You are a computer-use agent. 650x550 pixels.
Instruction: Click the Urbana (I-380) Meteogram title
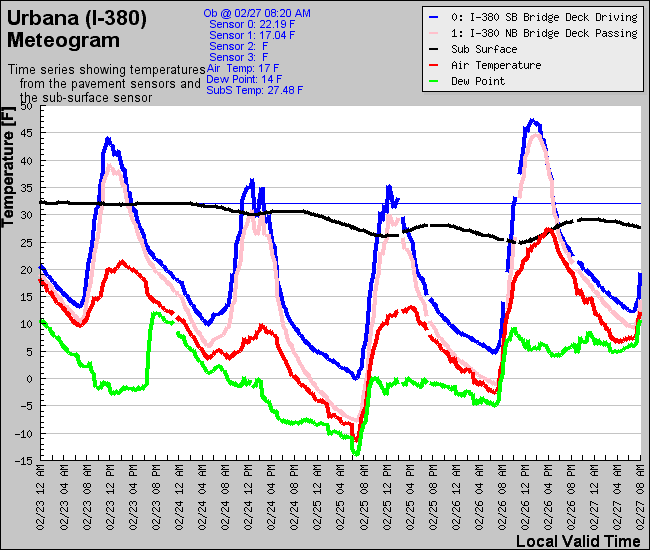click(77, 30)
